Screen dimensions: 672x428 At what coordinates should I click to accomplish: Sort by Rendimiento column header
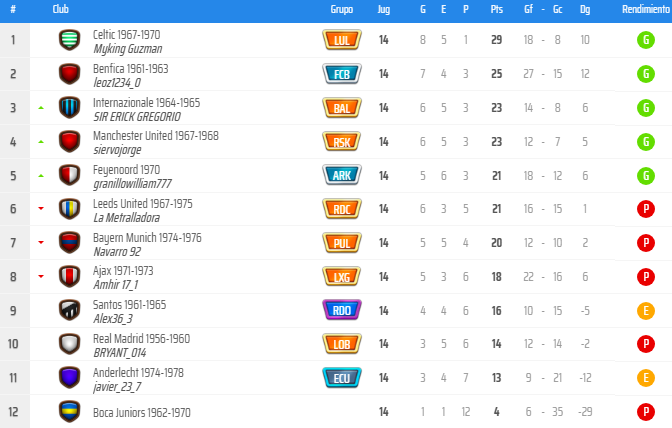click(646, 9)
